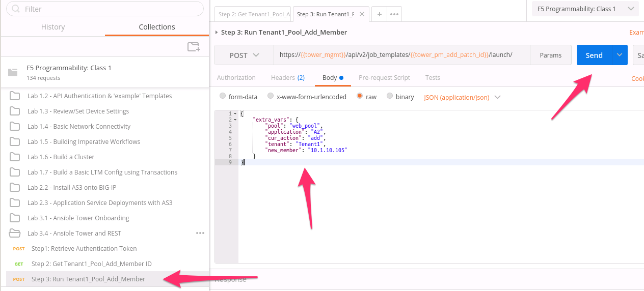Select the binary body radio button

pos(390,96)
